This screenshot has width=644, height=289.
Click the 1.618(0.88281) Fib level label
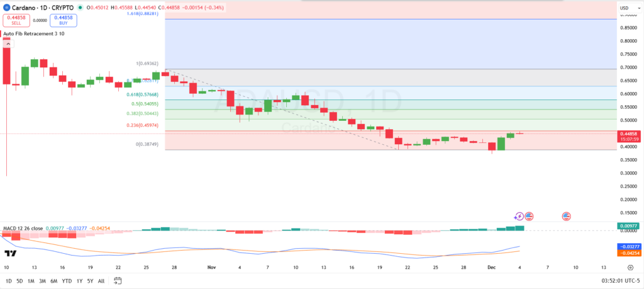point(143,13)
